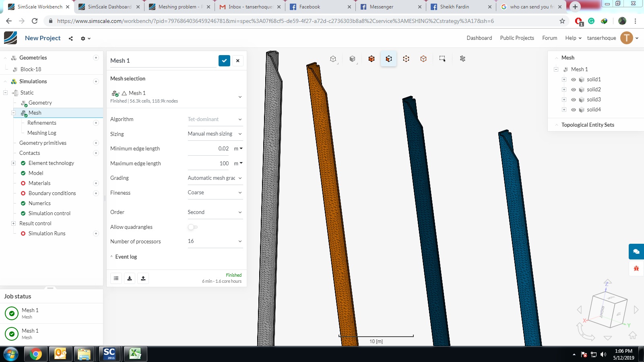Click the grey shaded cube render icon
This screenshot has width=644, height=362.
tap(353, 59)
